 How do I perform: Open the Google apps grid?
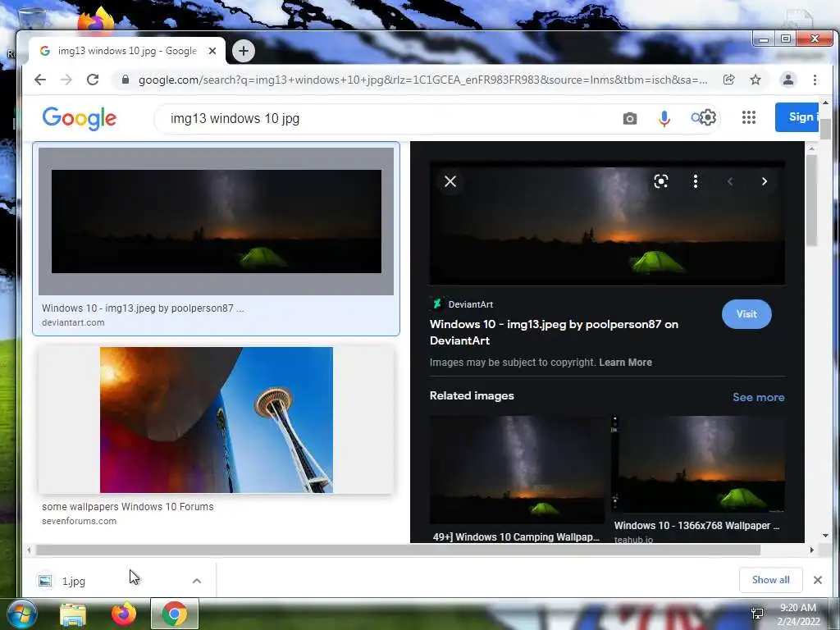click(x=749, y=117)
